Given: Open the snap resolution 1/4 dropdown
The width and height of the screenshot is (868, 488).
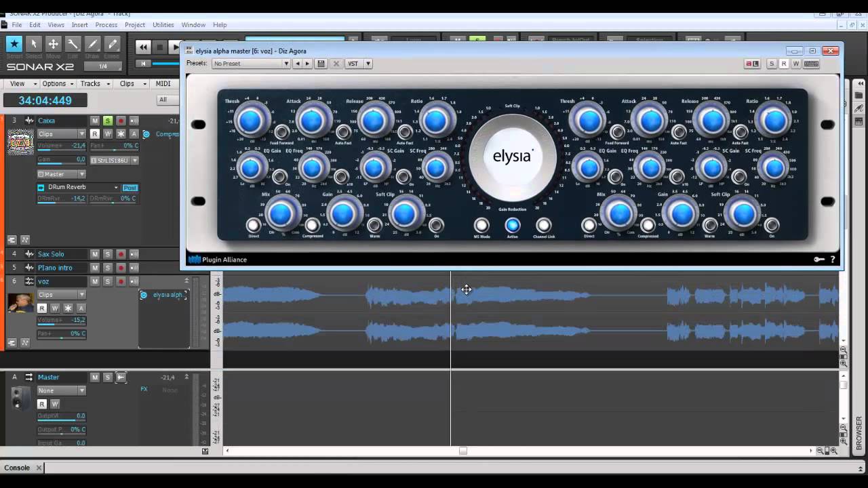Looking at the screenshot, I should click(x=103, y=66).
